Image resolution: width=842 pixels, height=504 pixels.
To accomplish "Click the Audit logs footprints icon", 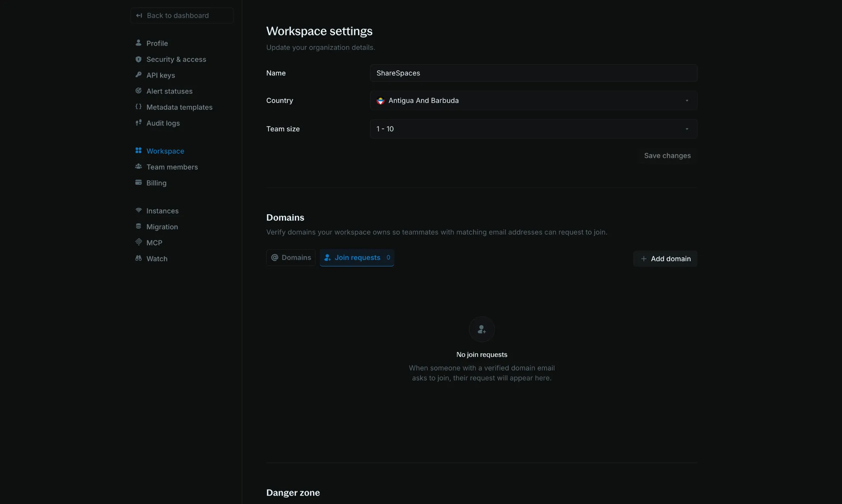I will (x=139, y=122).
